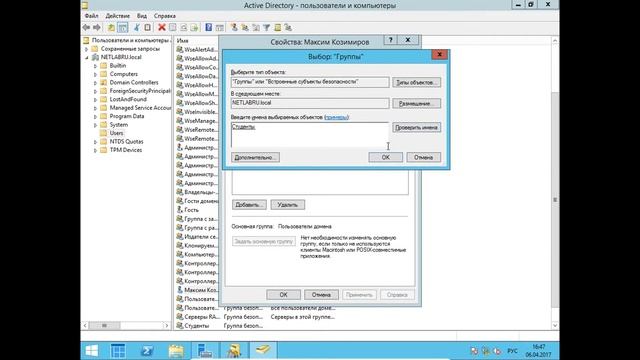Expand the TPM Devices folder node

[95, 150]
